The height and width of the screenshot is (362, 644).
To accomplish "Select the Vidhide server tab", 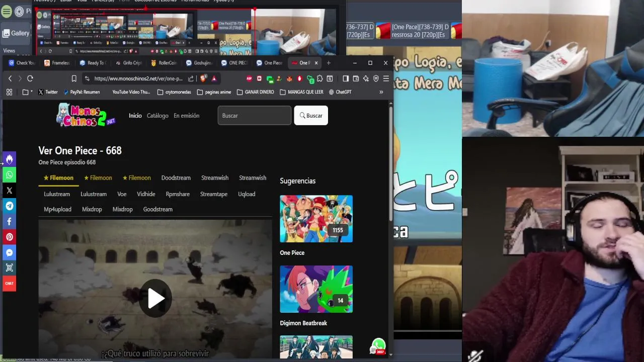I will click(146, 194).
